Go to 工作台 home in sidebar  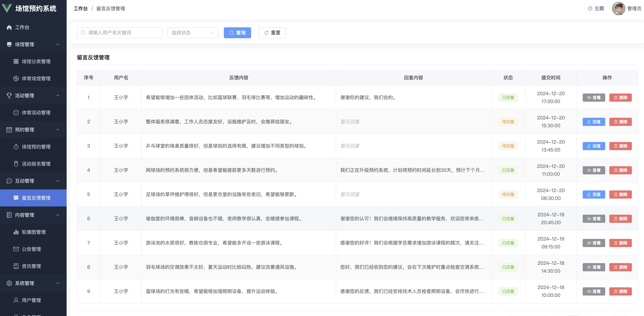pos(22,27)
